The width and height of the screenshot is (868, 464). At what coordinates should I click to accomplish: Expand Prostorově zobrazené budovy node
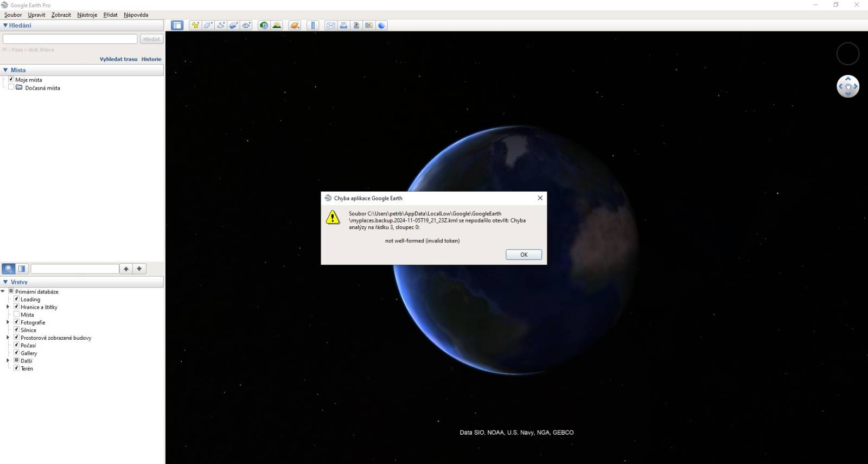8,337
